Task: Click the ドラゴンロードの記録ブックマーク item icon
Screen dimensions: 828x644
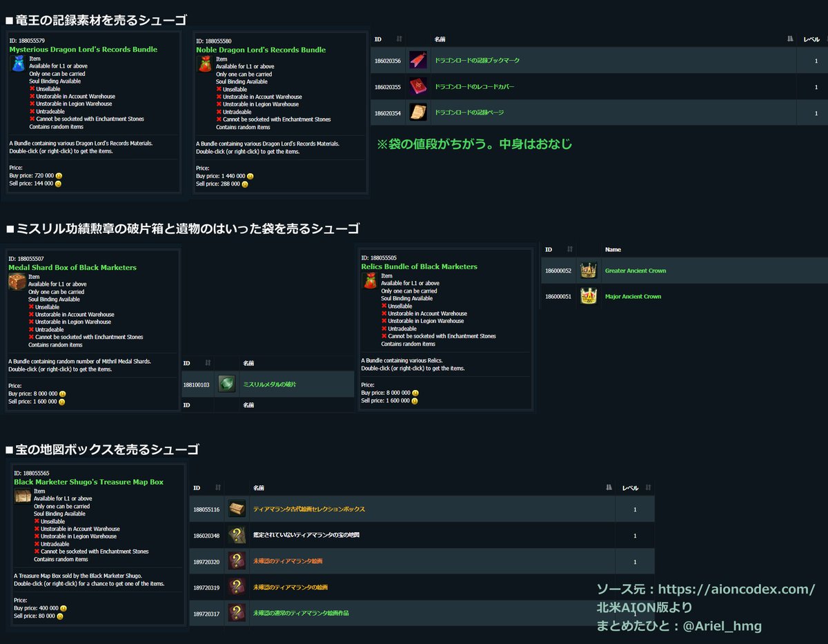Action: [x=420, y=60]
